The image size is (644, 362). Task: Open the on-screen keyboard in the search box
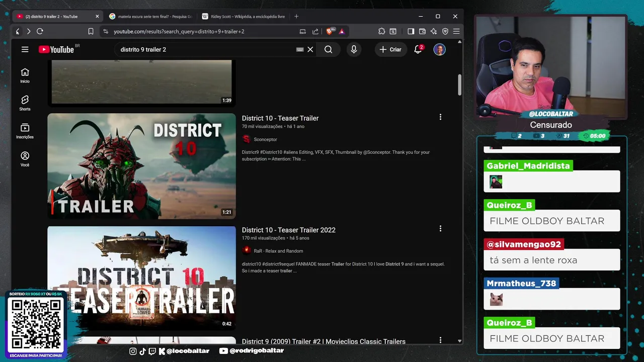(300, 49)
